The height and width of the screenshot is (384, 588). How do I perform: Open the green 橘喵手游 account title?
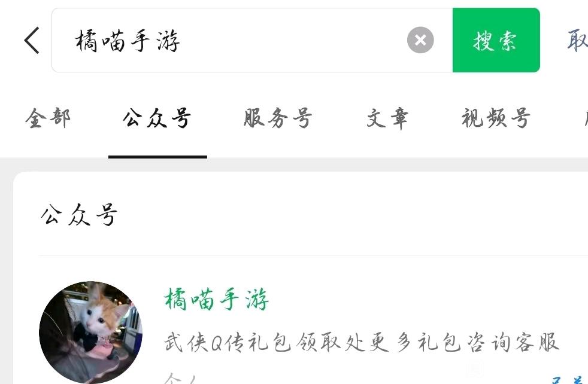point(216,299)
